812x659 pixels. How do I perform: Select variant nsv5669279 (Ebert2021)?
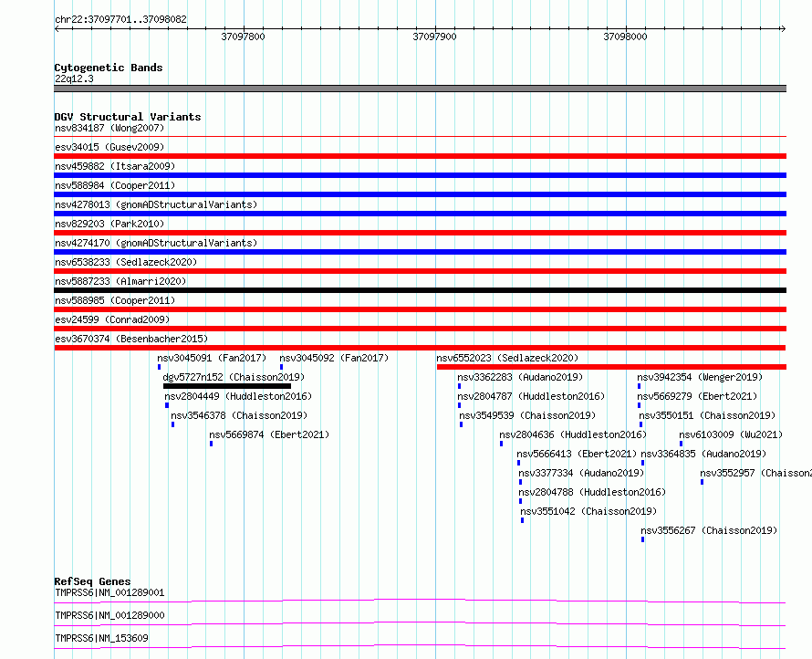pos(697,396)
